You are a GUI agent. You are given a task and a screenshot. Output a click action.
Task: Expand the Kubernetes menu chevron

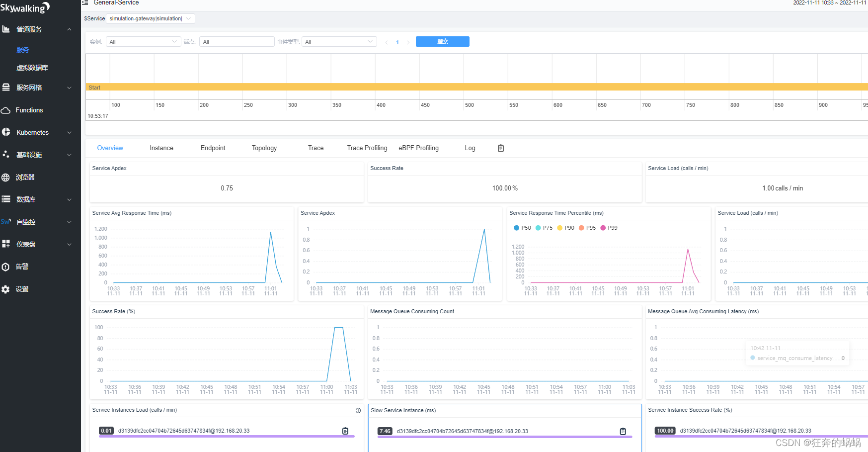pos(69,132)
